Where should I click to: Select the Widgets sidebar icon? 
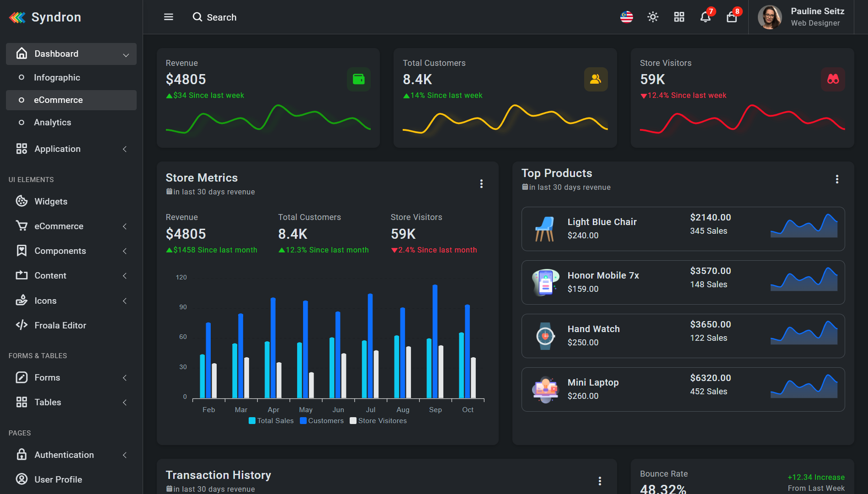point(21,201)
